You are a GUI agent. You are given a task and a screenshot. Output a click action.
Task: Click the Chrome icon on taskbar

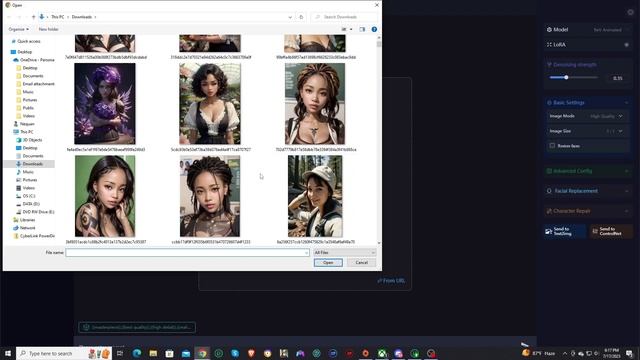(x=202, y=353)
